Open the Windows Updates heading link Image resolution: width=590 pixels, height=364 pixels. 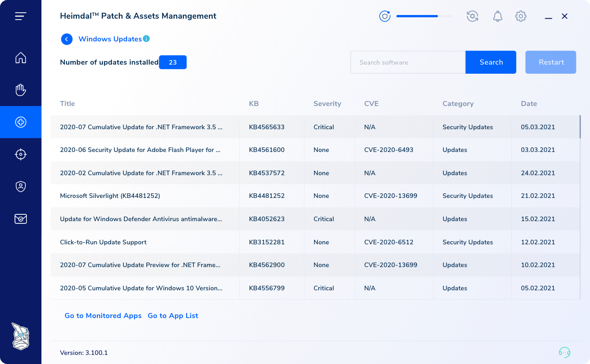click(x=110, y=39)
